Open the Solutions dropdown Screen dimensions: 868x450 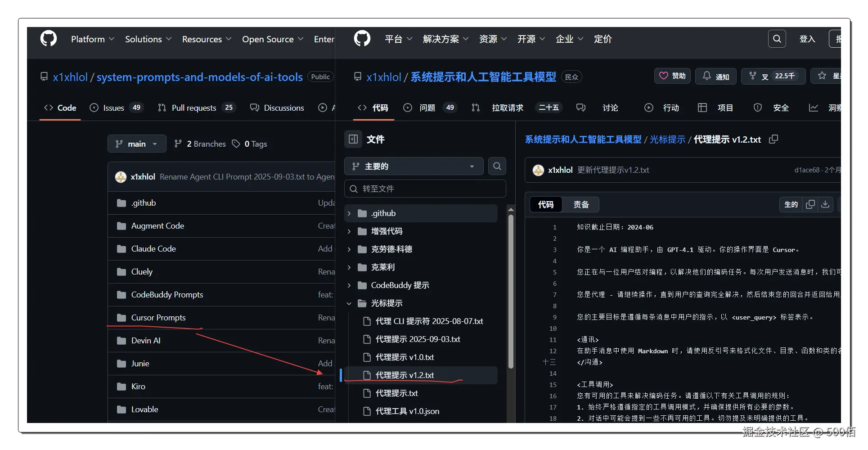pyautogui.click(x=148, y=39)
